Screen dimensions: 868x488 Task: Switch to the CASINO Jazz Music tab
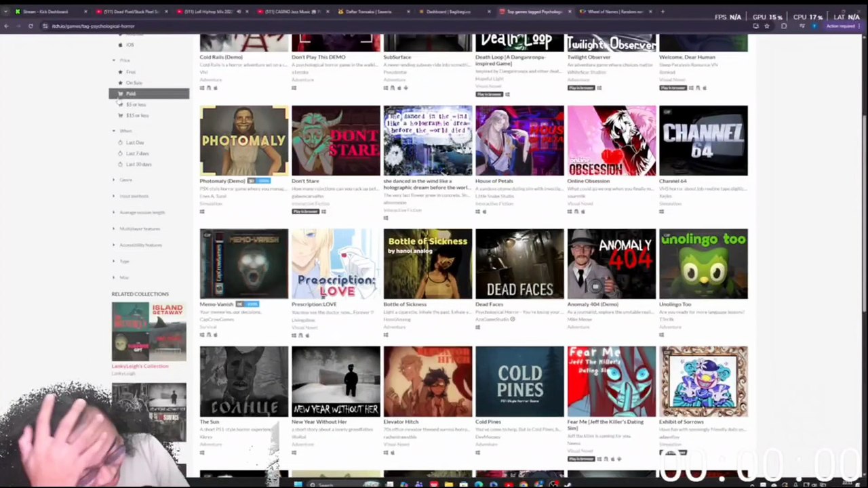(x=292, y=12)
